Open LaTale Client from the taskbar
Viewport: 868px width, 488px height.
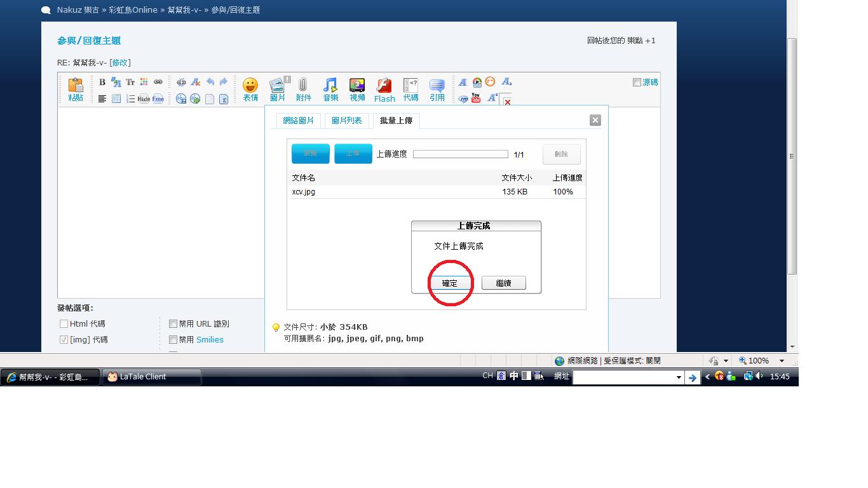point(152,377)
